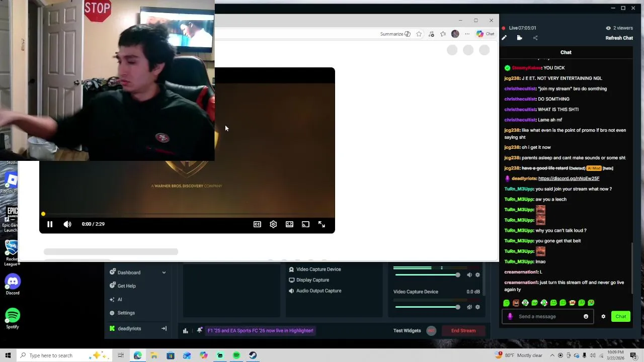Open the notifications bell icon
This screenshot has height=362, width=644.
(x=200, y=330)
